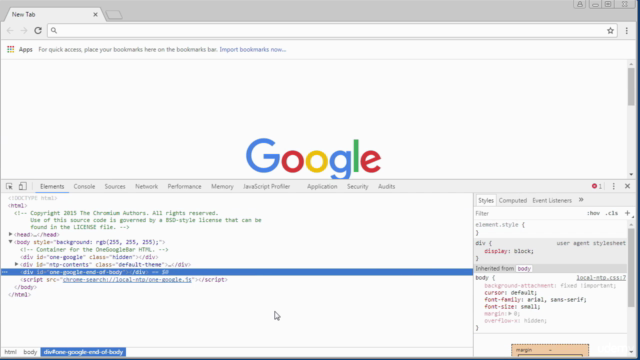Select the Styles sidebar tab
The width and height of the screenshot is (640, 360).
coord(486,200)
